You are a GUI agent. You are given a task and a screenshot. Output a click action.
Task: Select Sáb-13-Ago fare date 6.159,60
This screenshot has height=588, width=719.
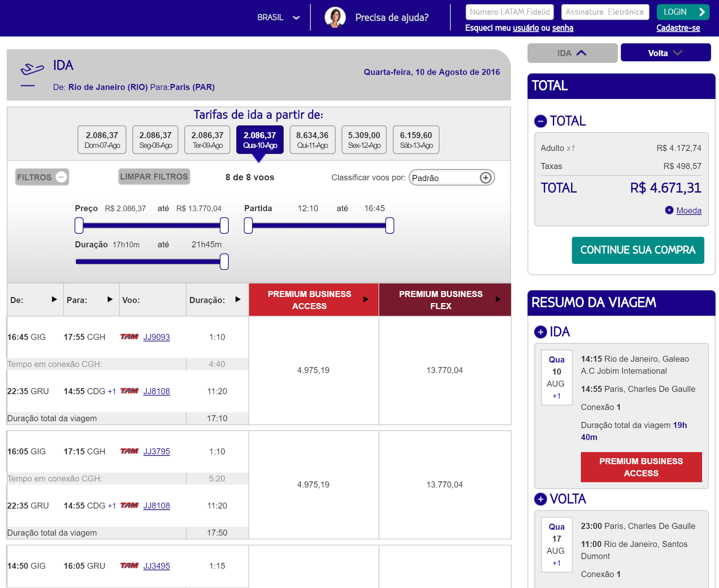[x=416, y=140]
